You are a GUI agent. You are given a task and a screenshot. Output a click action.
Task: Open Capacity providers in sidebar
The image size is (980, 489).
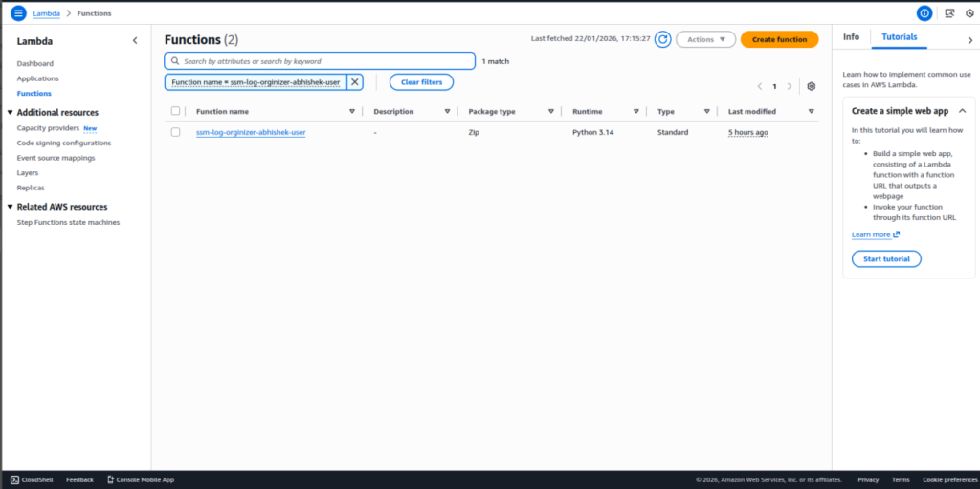[48, 128]
